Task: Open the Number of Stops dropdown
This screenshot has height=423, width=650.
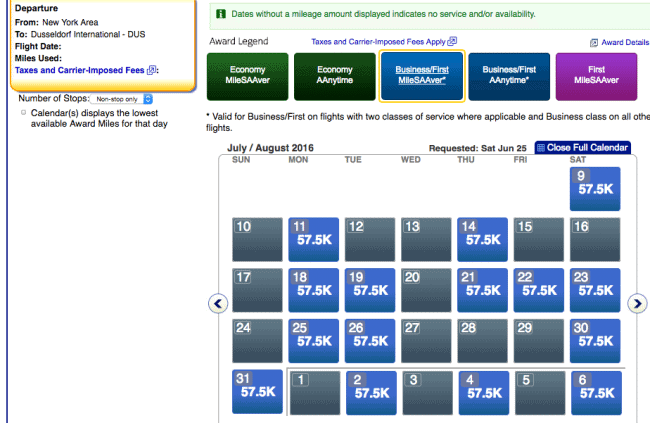Action: click(121, 99)
